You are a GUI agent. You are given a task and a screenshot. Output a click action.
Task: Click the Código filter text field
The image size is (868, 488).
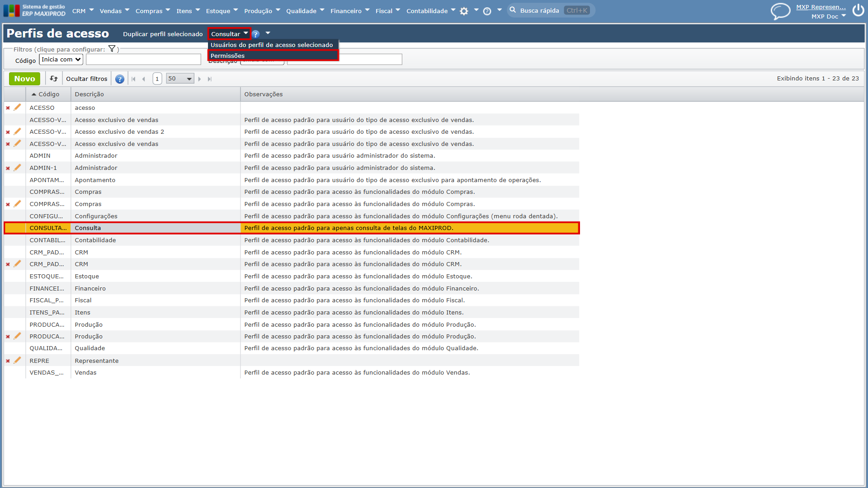[x=143, y=59]
